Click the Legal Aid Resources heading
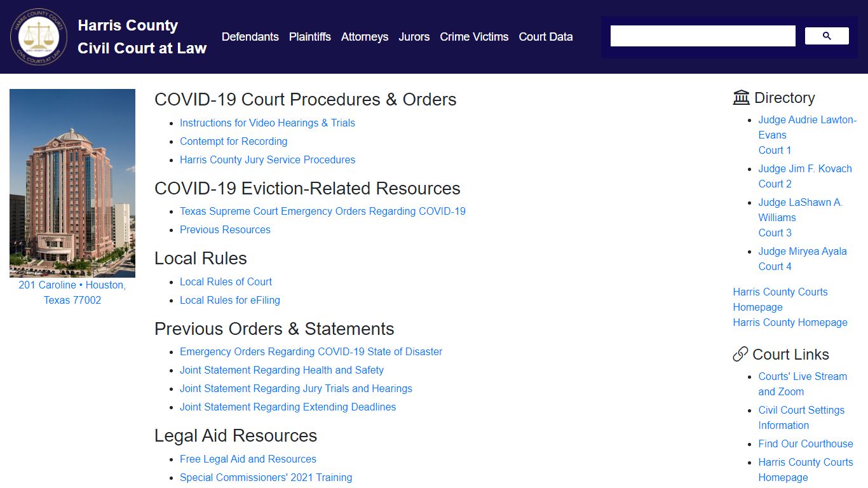The image size is (868, 488). (236, 436)
